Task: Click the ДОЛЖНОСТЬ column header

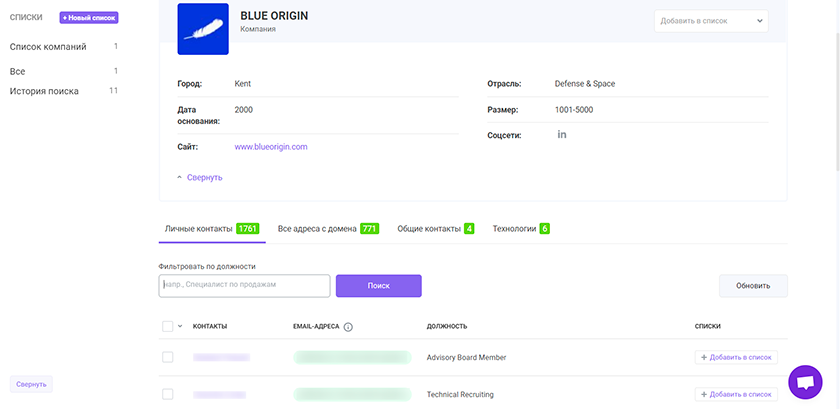Action: (x=447, y=326)
